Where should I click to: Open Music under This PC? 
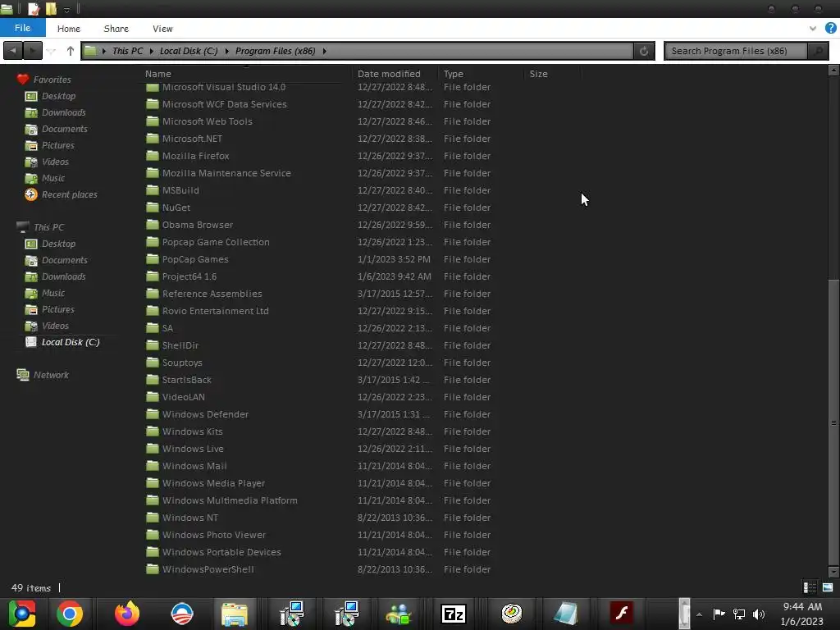pyautogui.click(x=53, y=293)
